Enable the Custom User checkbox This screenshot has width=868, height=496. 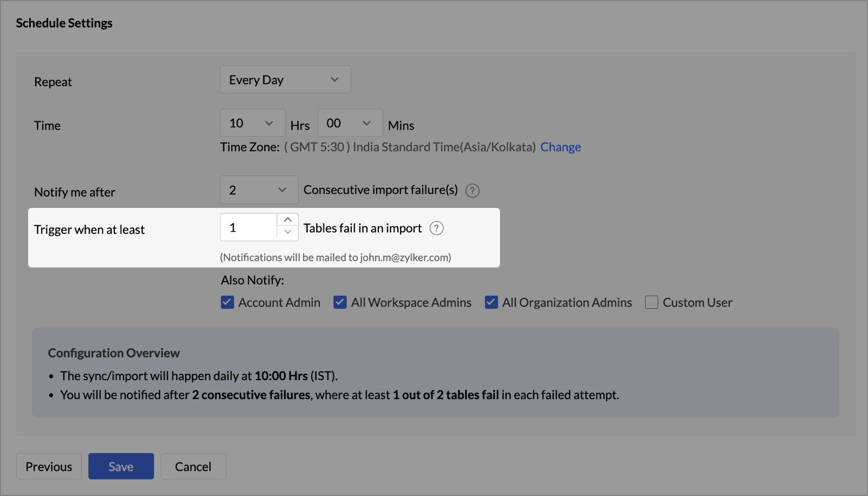coord(652,302)
